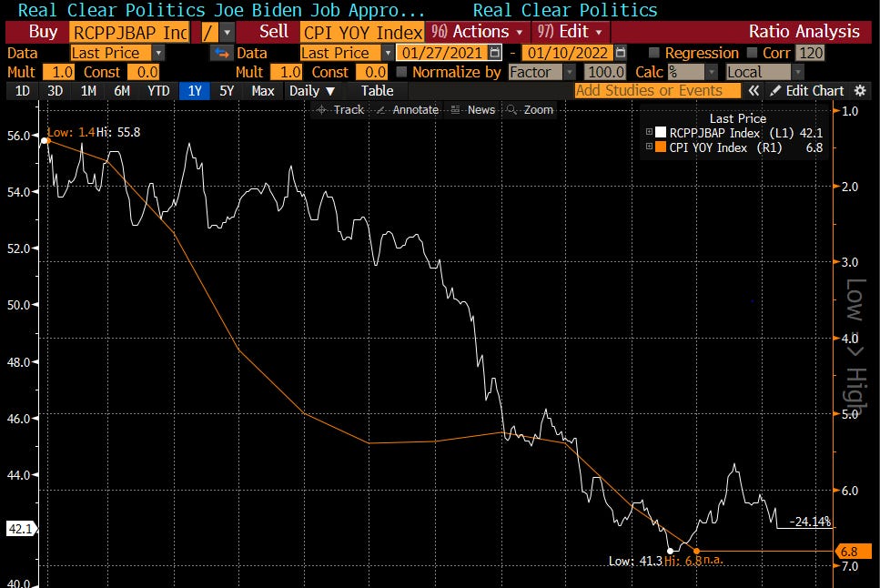Select the YTD range tab

pyautogui.click(x=158, y=91)
